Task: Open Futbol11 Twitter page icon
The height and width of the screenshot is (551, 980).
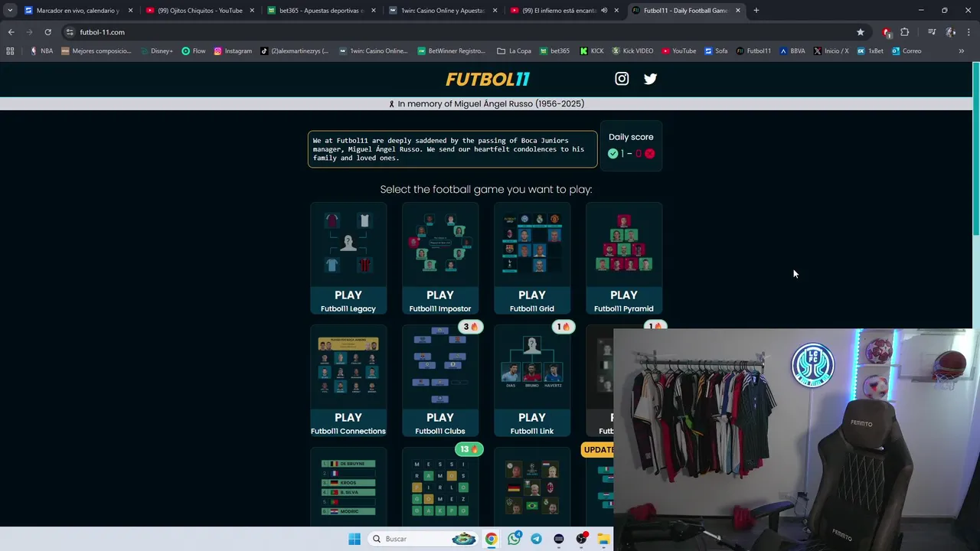Action: (650, 79)
